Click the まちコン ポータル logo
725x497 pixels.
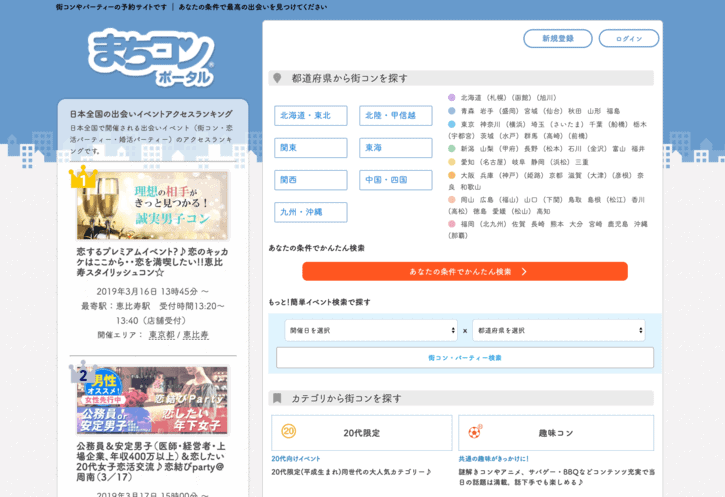151,57
